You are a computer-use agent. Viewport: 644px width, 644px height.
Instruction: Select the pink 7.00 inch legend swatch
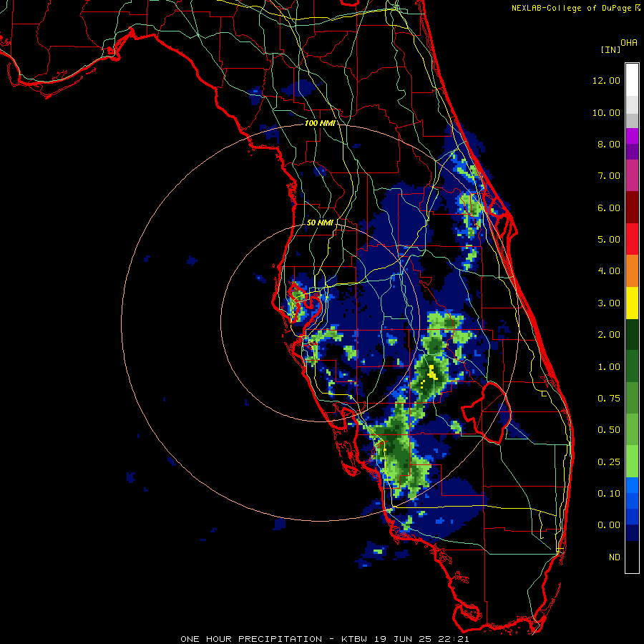point(632,175)
